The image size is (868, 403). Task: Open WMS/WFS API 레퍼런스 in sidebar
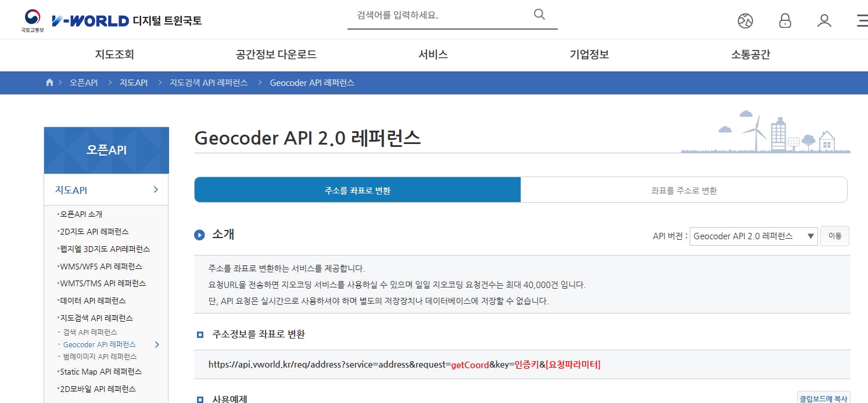100,266
